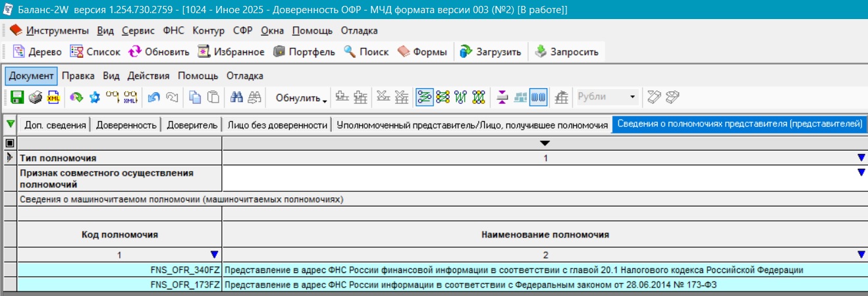Undo the last action with blue arrow
The image size is (868, 296).
point(154,97)
